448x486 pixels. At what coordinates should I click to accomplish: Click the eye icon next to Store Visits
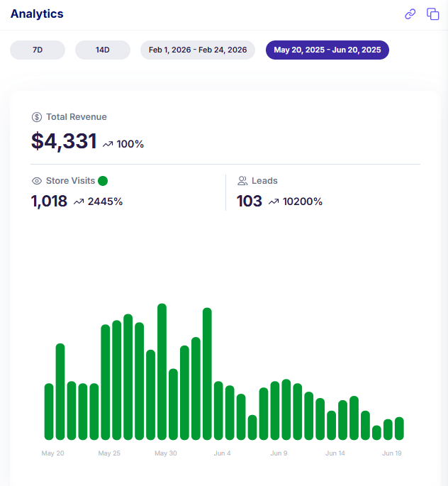point(37,181)
